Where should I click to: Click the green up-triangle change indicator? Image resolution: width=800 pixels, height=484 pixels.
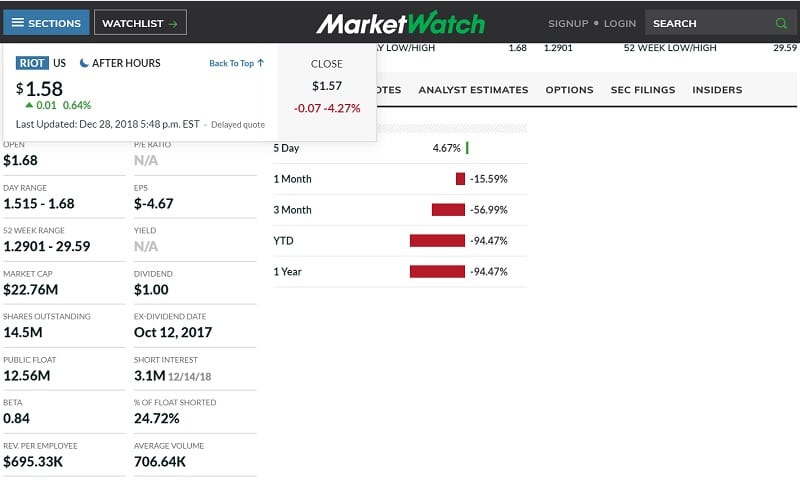(x=29, y=105)
